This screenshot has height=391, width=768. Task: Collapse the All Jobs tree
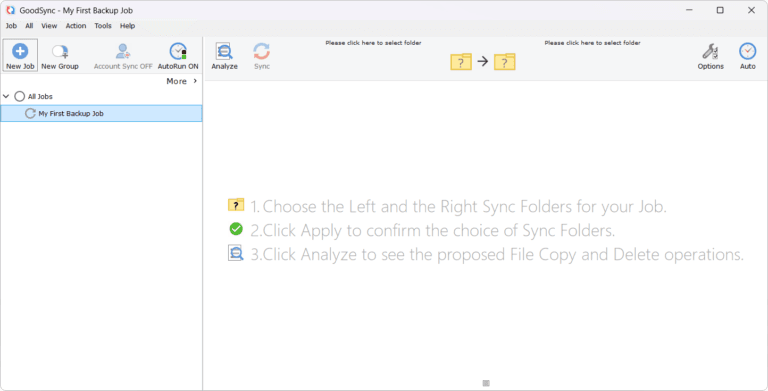pos(6,97)
